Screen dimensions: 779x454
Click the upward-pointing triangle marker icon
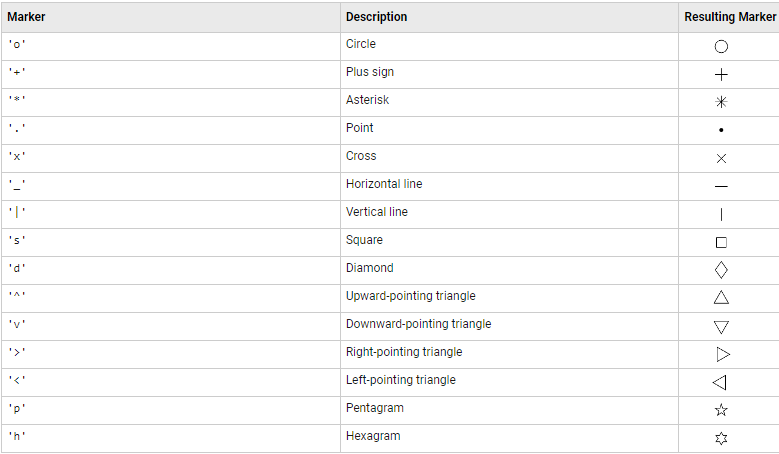tap(721, 297)
